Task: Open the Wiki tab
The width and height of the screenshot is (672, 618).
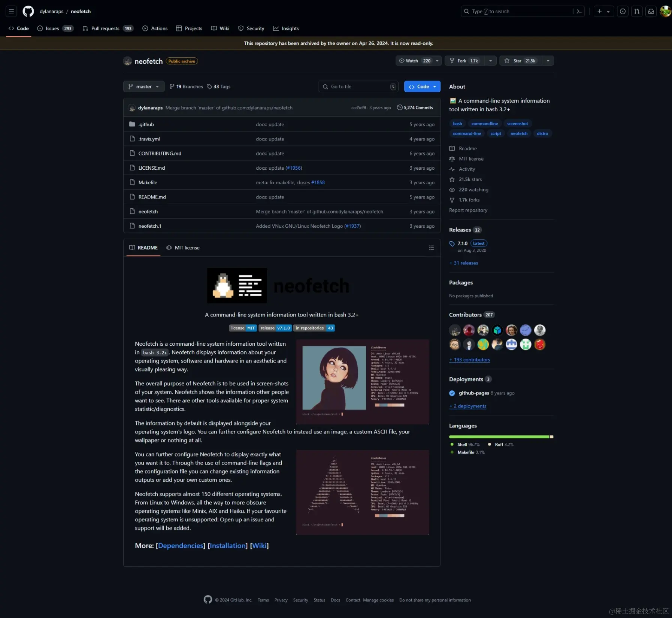Action: pyautogui.click(x=220, y=28)
